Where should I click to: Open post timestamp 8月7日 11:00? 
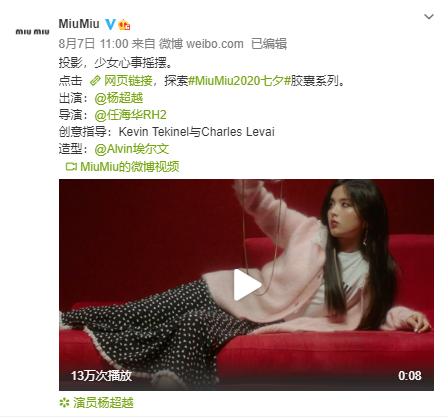point(93,44)
